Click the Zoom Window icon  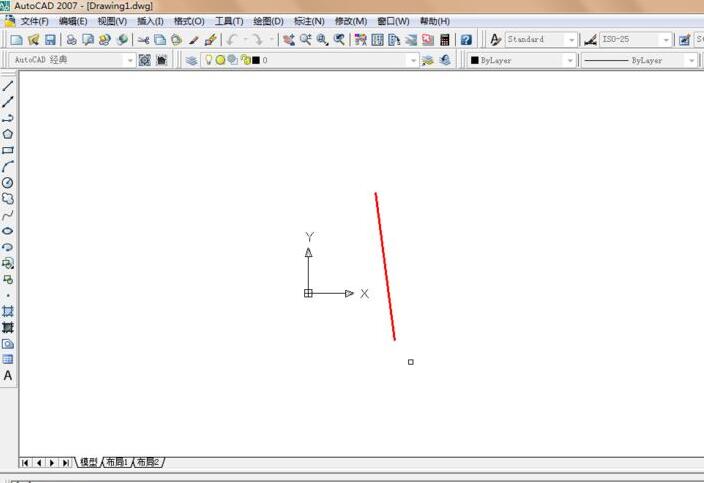[x=322, y=40]
